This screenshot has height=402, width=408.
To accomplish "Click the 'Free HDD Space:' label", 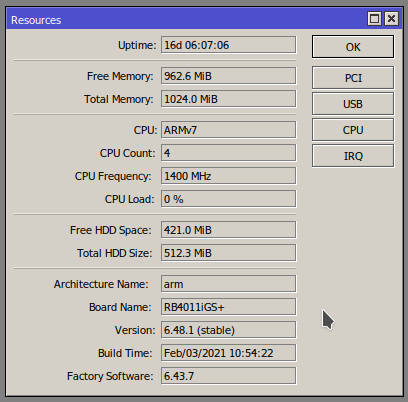I will pyautogui.click(x=111, y=230).
